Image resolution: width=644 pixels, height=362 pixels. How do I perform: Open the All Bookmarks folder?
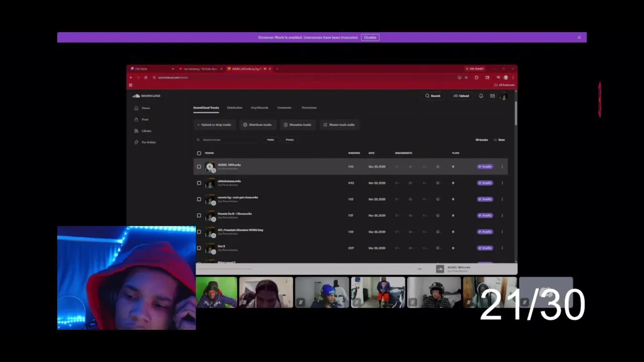click(505, 85)
